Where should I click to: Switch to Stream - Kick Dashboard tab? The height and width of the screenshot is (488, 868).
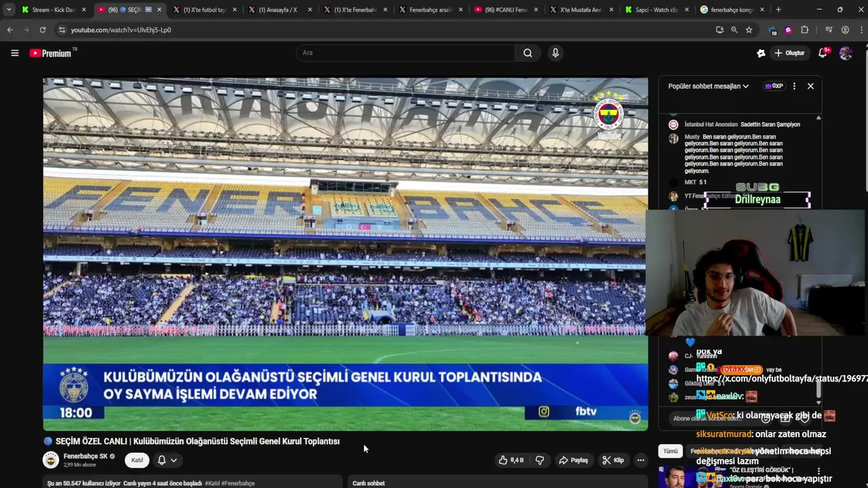[x=54, y=10]
